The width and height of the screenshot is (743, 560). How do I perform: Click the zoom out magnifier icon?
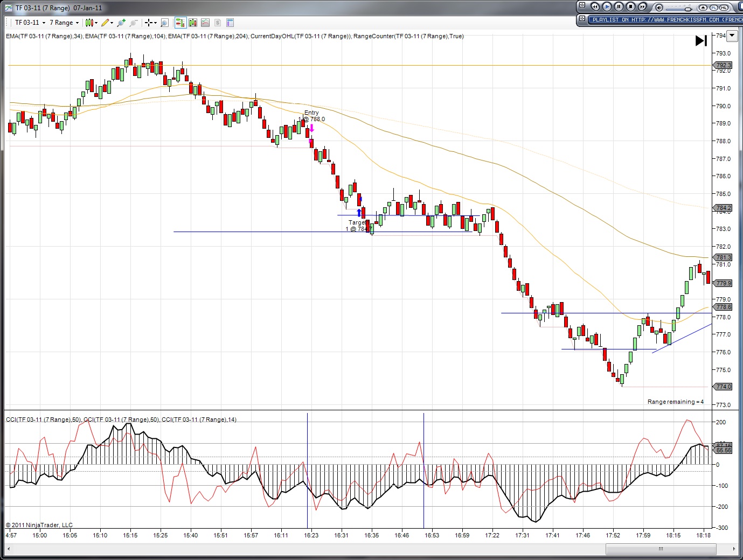[134, 23]
